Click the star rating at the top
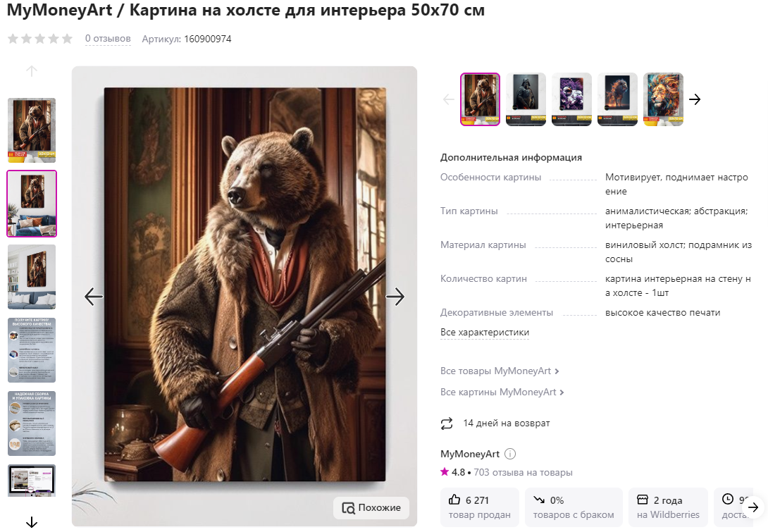The width and height of the screenshot is (768, 532). [40, 39]
